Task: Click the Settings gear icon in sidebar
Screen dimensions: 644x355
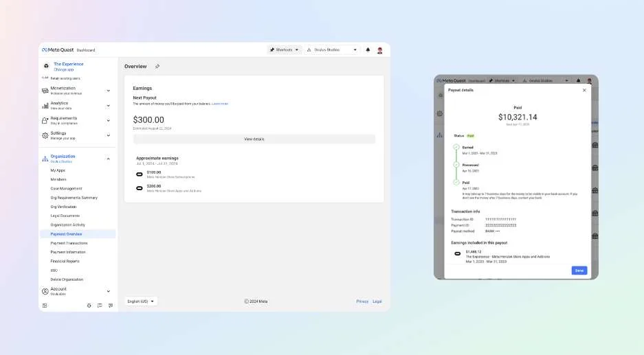Action: point(45,135)
